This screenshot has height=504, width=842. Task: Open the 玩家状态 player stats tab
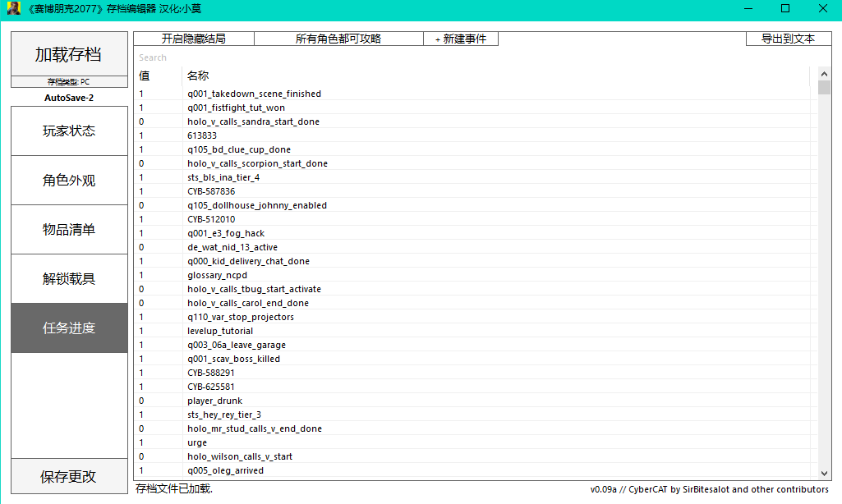[69, 131]
